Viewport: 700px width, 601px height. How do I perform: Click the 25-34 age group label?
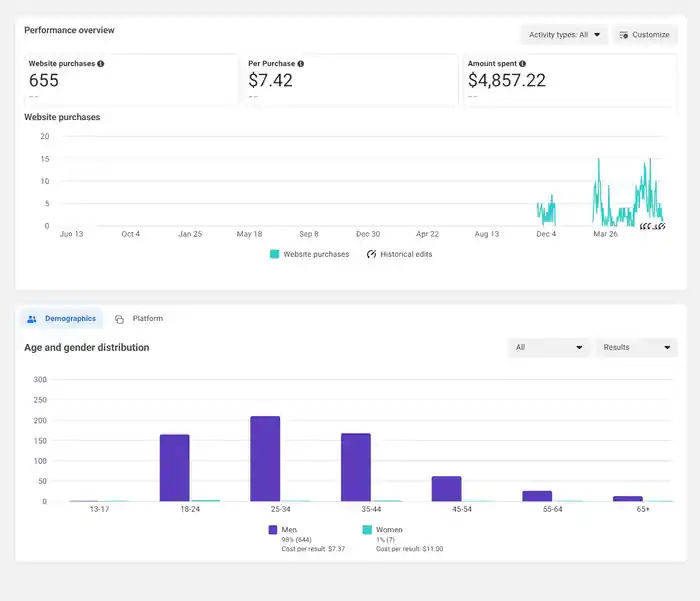click(x=280, y=509)
